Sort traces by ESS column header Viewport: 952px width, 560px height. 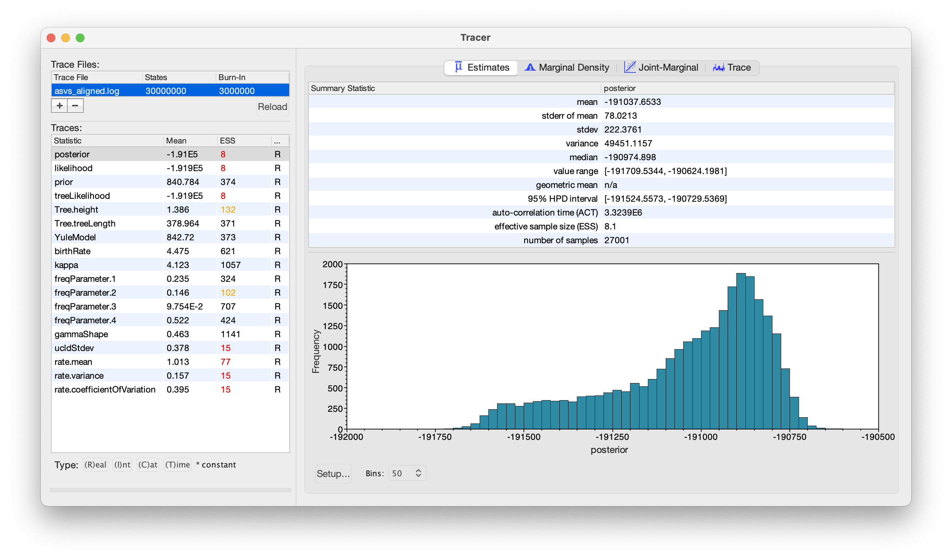tap(244, 141)
